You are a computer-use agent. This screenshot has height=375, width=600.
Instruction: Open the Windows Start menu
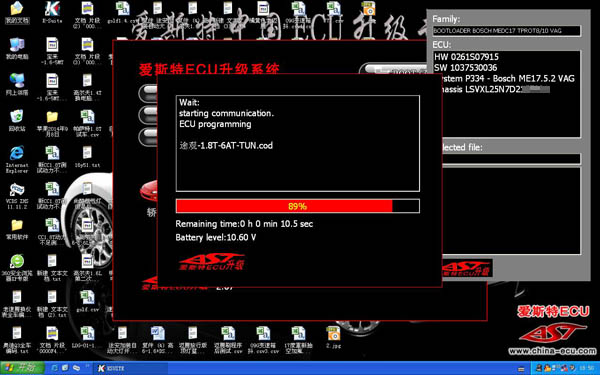(22, 368)
